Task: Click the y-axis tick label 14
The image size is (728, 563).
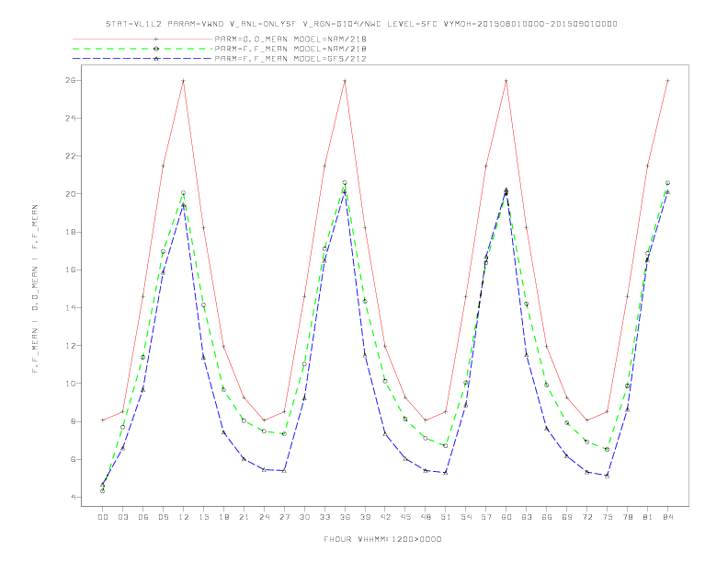Action: tap(70, 308)
